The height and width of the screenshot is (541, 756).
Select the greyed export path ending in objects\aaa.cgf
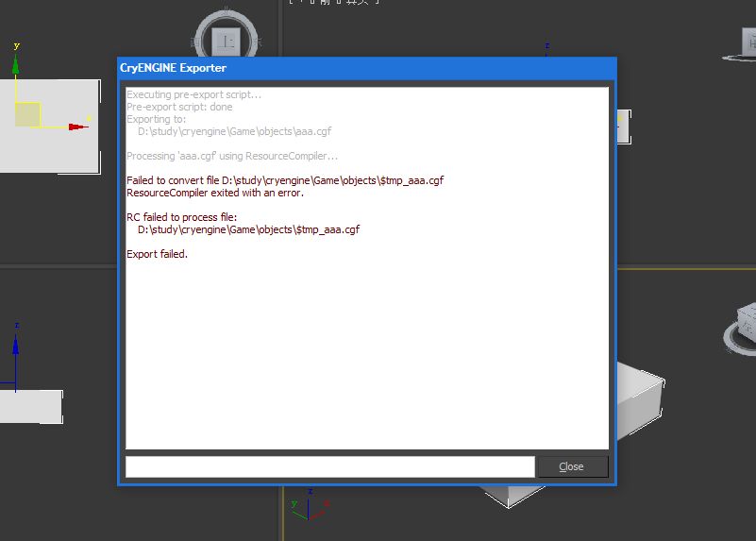pyautogui.click(x=234, y=131)
